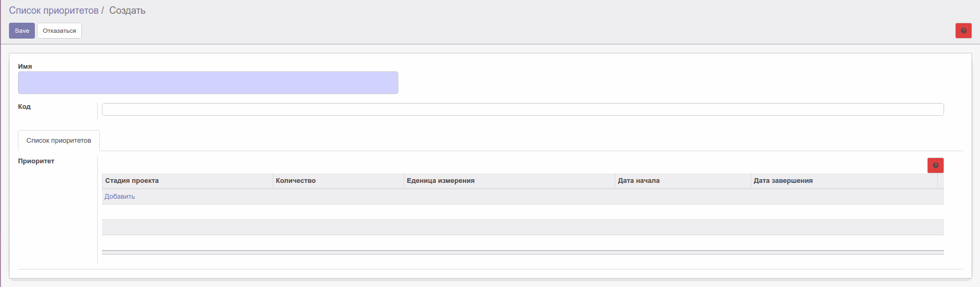Click the Приоритет field label
The image size is (980, 287).
36,161
